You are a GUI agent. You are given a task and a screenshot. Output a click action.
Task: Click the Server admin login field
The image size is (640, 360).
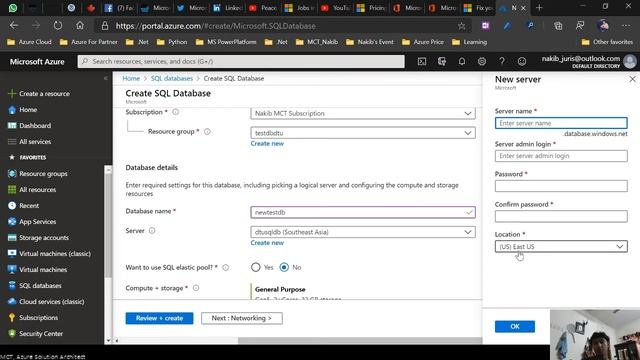561,156
